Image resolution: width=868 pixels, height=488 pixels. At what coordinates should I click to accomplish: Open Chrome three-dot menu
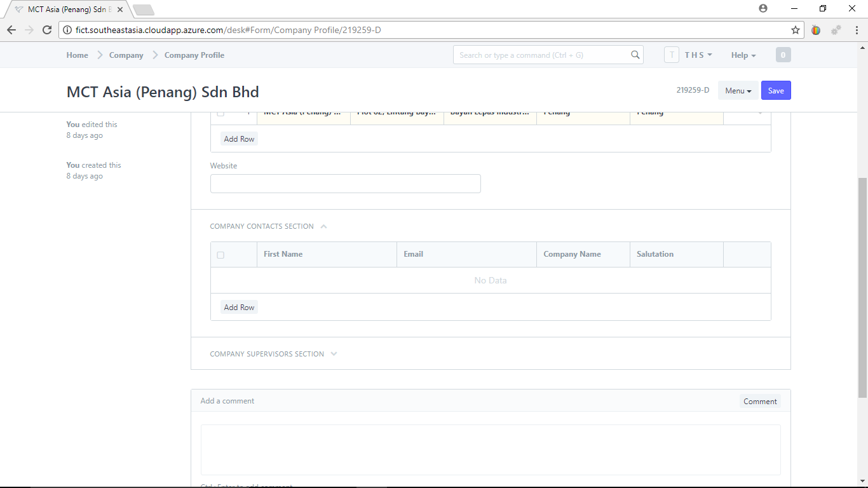click(x=856, y=30)
